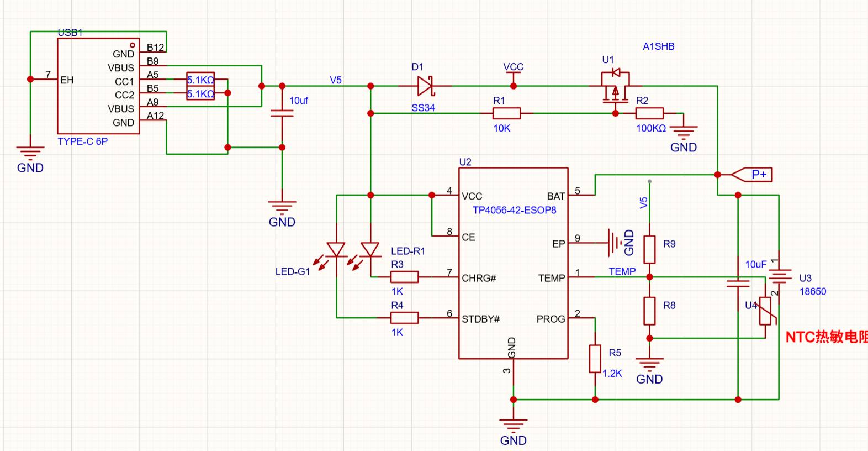Click the CE pin label on U2

click(468, 237)
